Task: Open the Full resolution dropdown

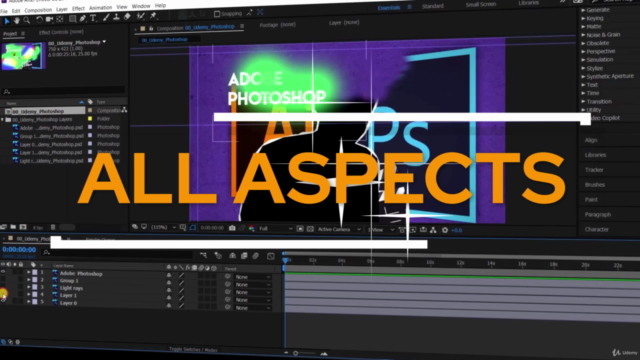Action: pos(276,229)
